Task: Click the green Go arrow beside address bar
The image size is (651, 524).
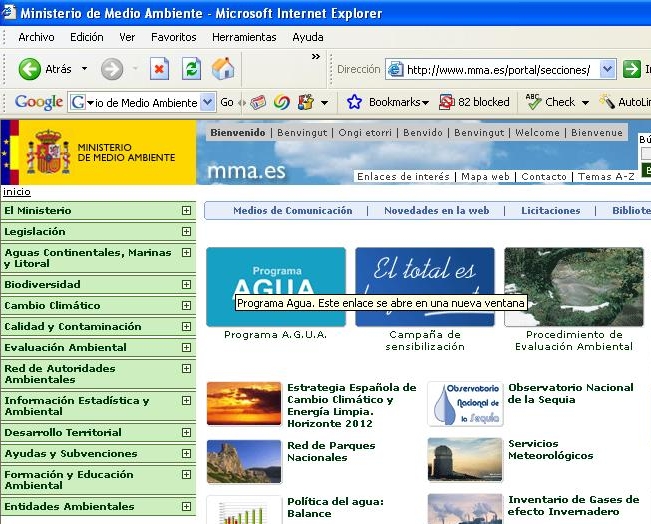Action: [631, 69]
